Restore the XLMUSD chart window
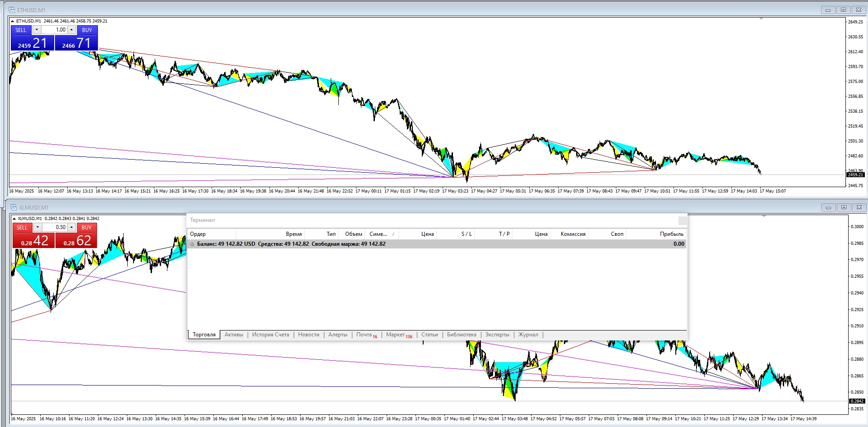 pos(844,207)
